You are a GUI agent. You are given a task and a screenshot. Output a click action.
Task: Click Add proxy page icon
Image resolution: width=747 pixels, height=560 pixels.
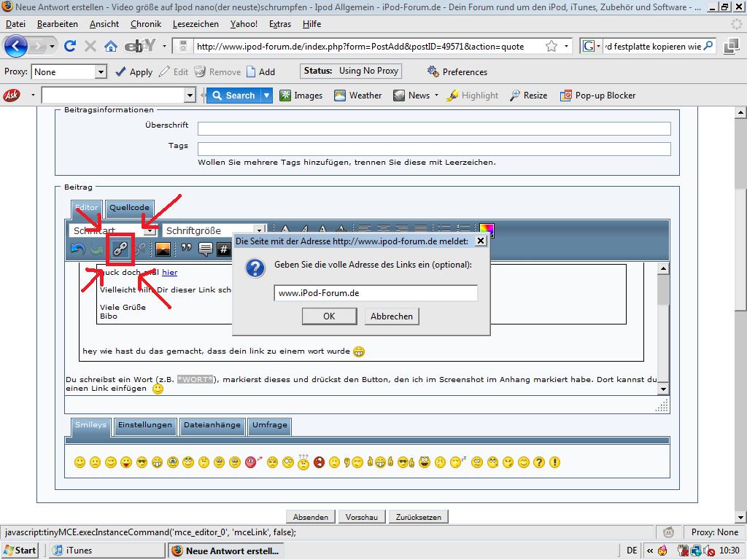(x=260, y=72)
